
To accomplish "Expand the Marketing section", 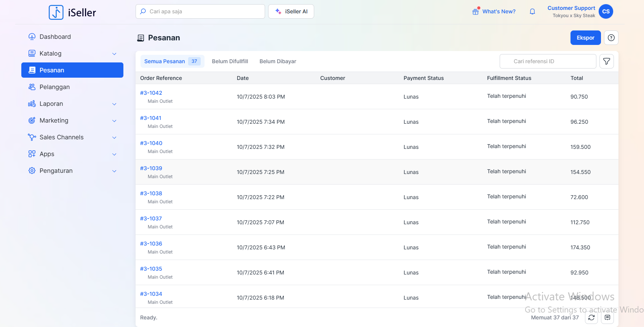I will click(114, 121).
